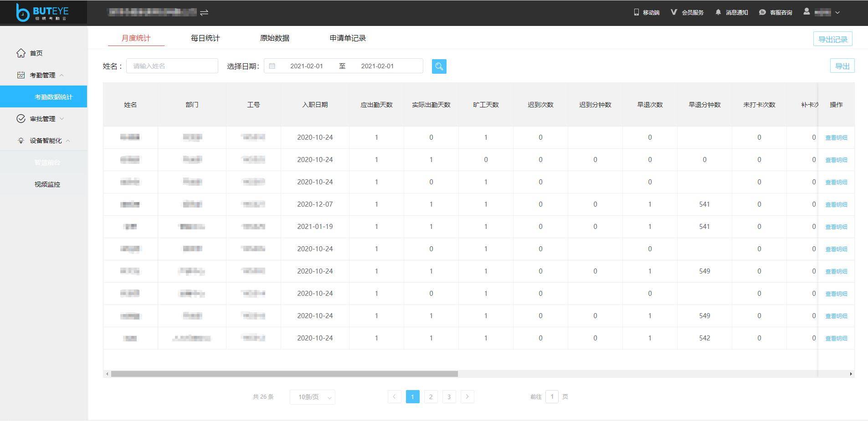Viewport: 868px width, 421px height.
Task: Go to page 3
Action: [x=449, y=397]
